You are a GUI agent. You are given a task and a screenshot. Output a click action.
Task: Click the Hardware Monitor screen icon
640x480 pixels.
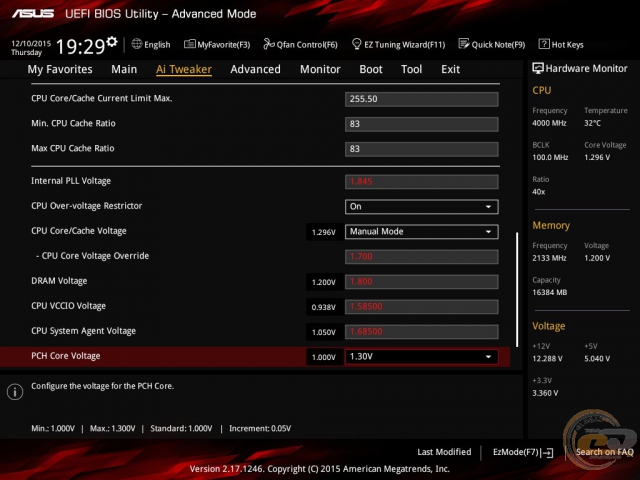click(538, 69)
